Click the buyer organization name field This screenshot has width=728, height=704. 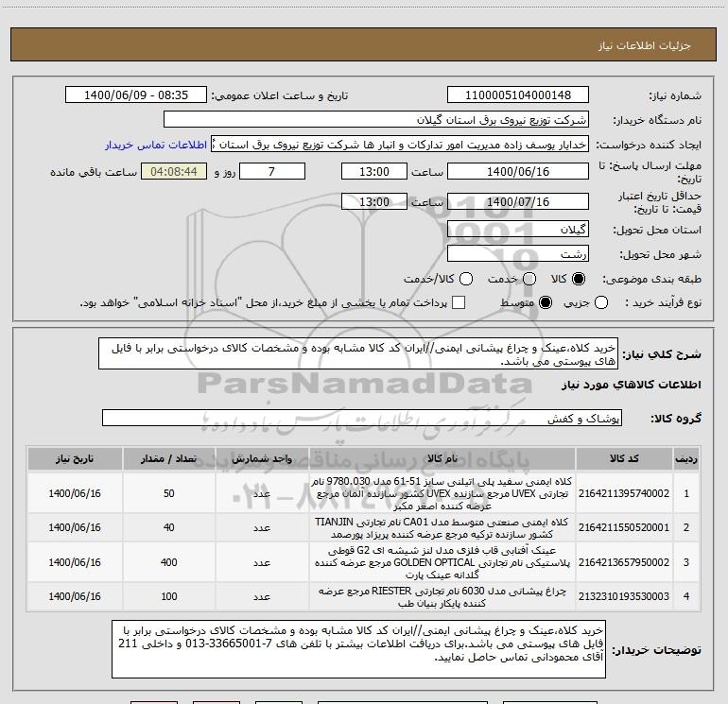click(x=376, y=119)
